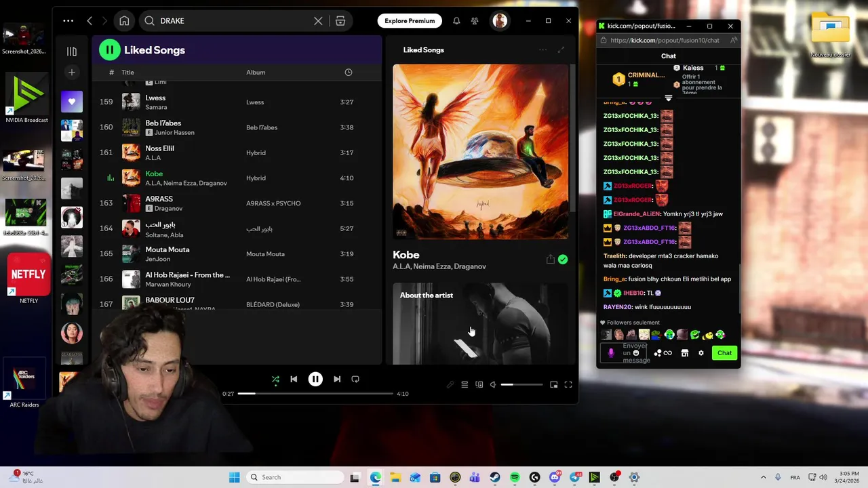Screen dimensions: 868x488
Task: Pause playback with the Liked Songs green button
Action: (x=109, y=49)
